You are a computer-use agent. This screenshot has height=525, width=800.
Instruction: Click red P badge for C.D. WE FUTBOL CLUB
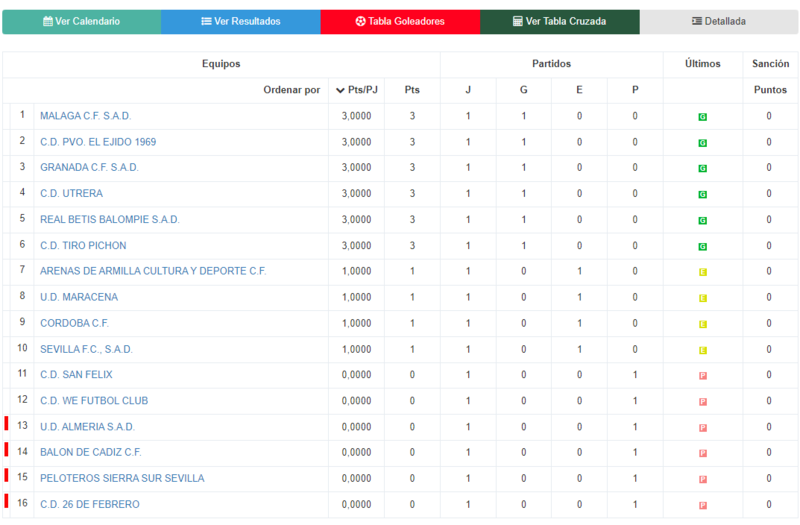[703, 402]
